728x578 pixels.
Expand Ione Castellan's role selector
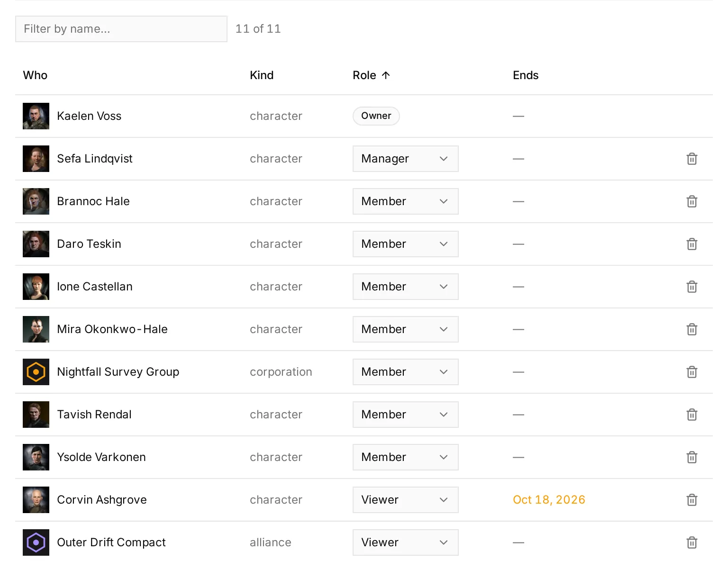[x=405, y=287]
